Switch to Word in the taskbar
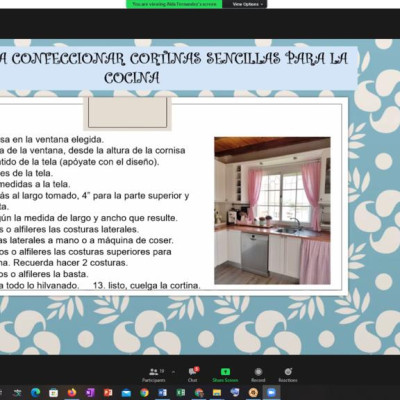 162,393
